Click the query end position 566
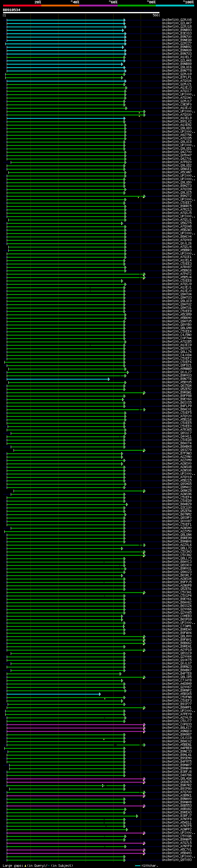 coord(155,15)
